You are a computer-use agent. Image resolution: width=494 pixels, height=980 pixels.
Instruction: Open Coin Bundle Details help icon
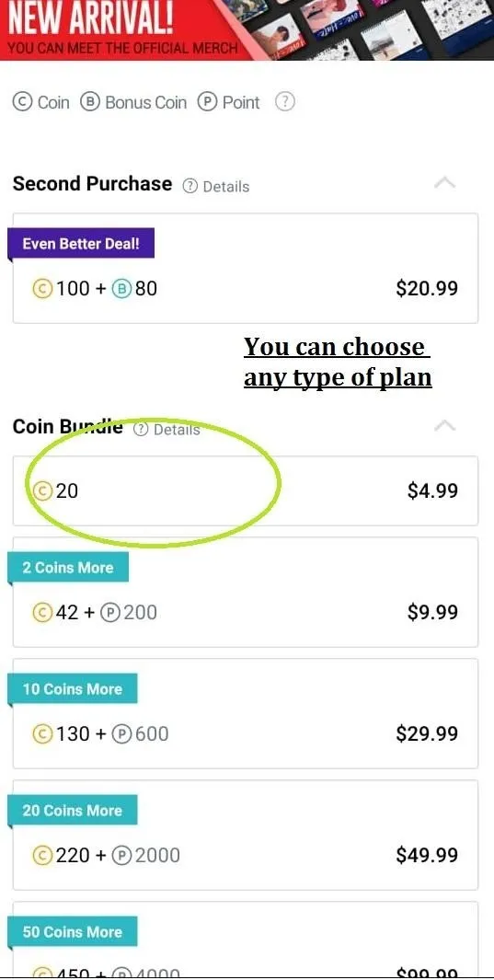(141, 430)
